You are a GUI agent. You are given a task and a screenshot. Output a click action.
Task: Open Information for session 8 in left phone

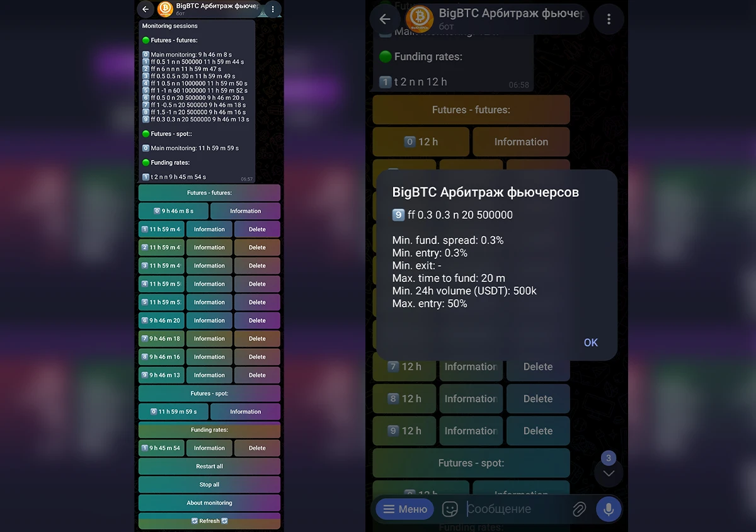209,357
